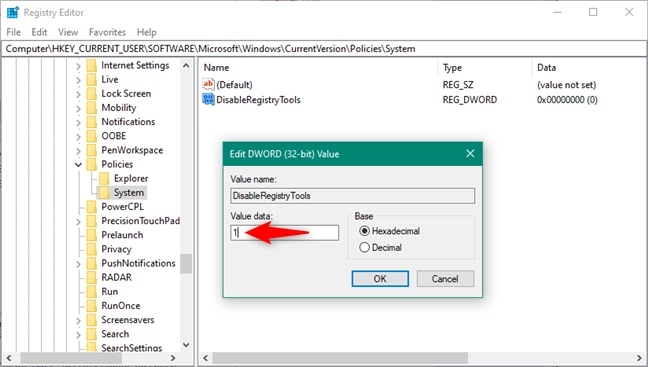This screenshot has width=648, height=367.
Task: Click tree pane horizontal scroll right arrow
Action: coord(173,358)
